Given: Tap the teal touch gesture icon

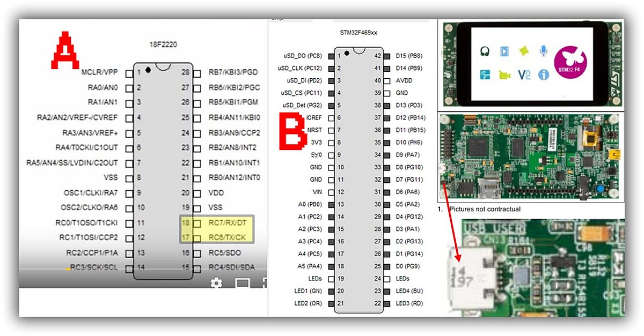Looking at the screenshot, I should click(485, 74).
